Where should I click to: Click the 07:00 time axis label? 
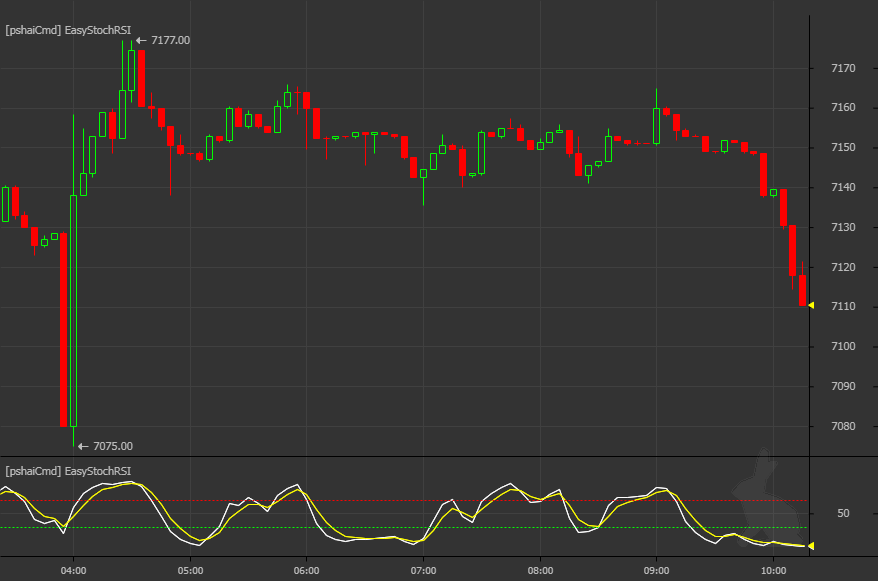tap(423, 571)
